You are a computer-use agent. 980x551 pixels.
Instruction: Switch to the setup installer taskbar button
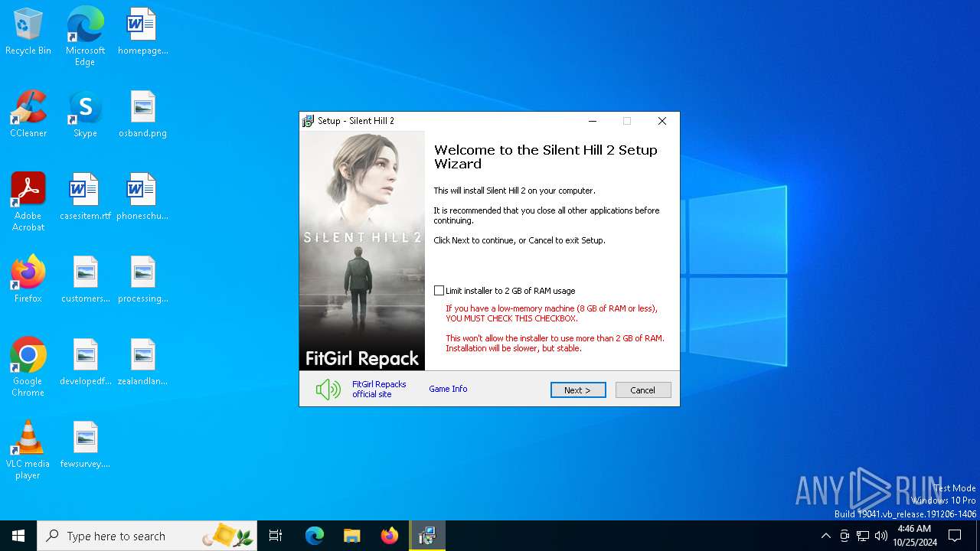pos(427,536)
